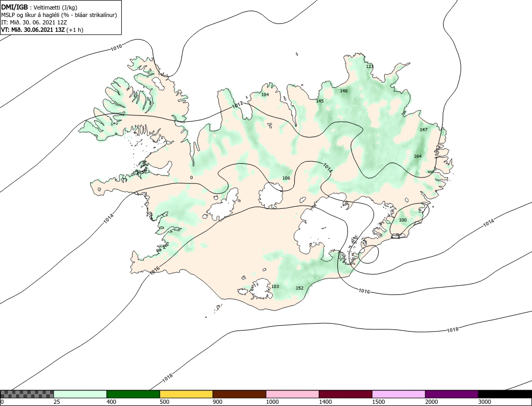Click the map value 123 in the northeast

370,66
